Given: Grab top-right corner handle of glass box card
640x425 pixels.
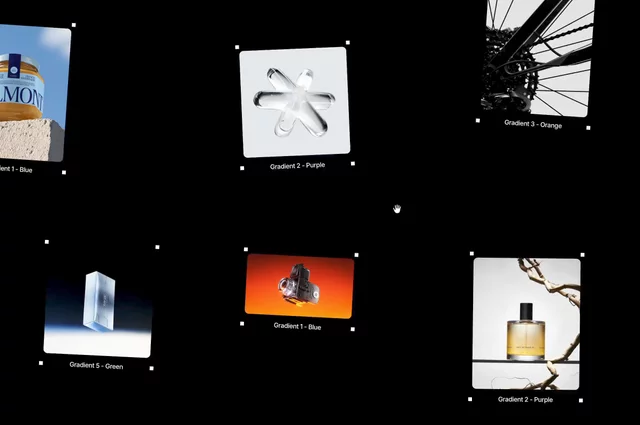Looking at the screenshot, I should (x=158, y=247).
